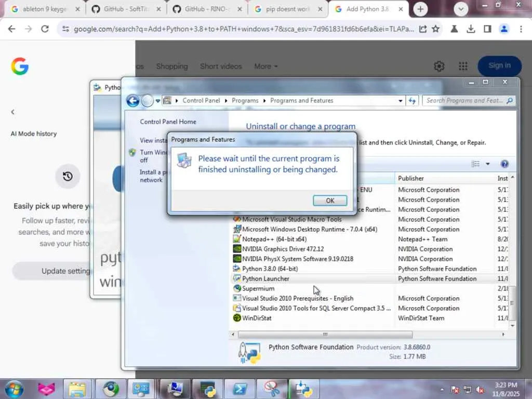Select Visual Studio 2010 Prerequisites - English

pyautogui.click(x=370, y=298)
